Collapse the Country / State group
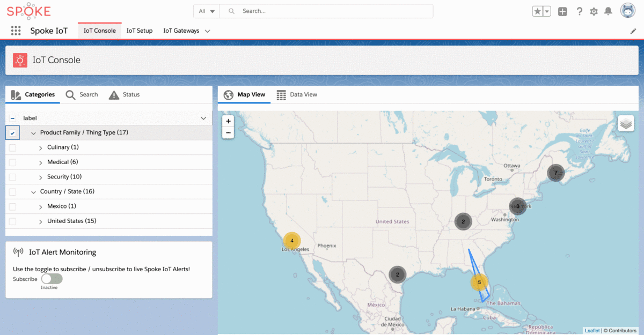Screen dimensions: 644x335 [34, 192]
